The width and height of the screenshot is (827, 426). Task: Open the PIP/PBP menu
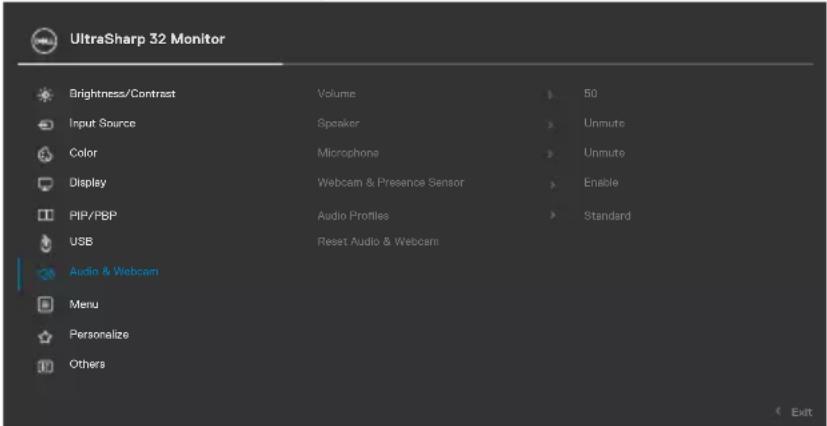(x=93, y=216)
